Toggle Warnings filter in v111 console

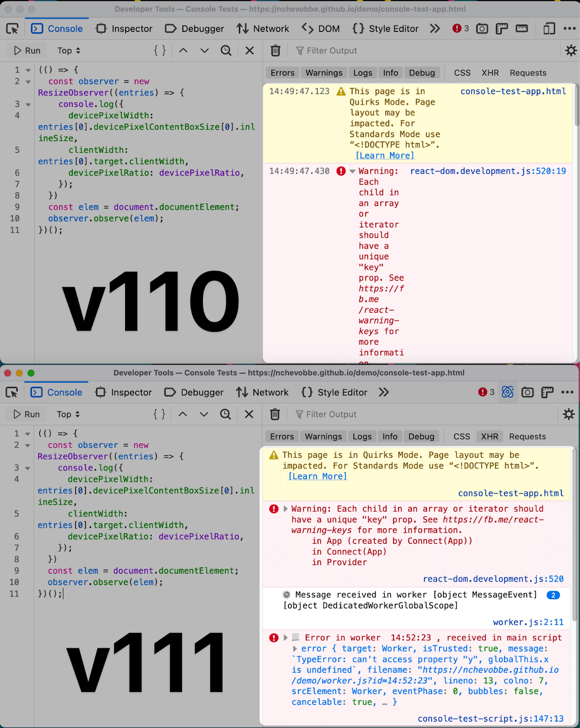click(323, 436)
